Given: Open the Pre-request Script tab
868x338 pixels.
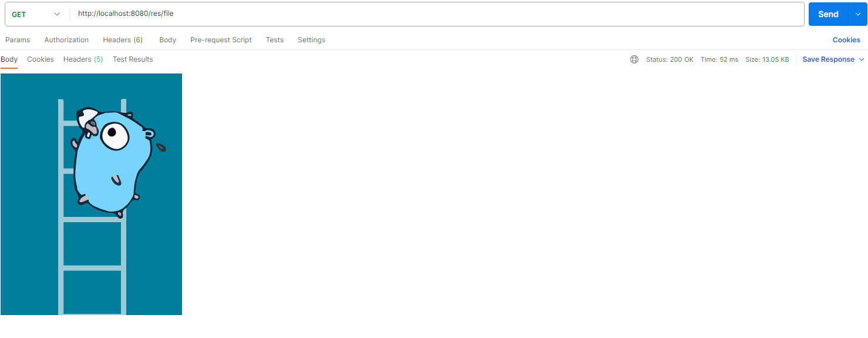Looking at the screenshot, I should click(221, 40).
